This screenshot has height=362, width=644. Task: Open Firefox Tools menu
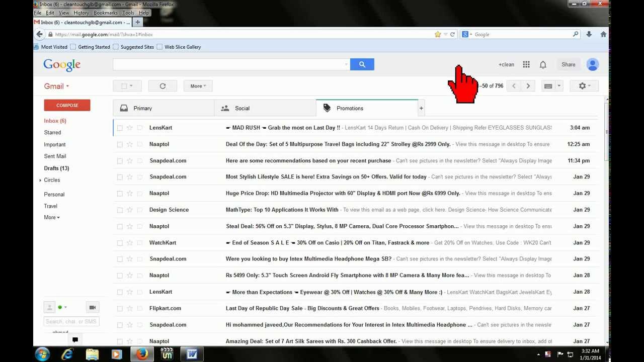(x=128, y=13)
